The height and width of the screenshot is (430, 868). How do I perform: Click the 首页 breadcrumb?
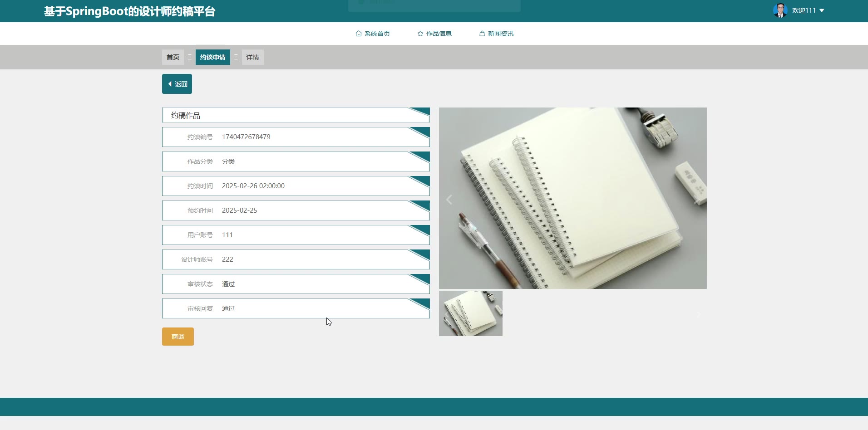[173, 57]
